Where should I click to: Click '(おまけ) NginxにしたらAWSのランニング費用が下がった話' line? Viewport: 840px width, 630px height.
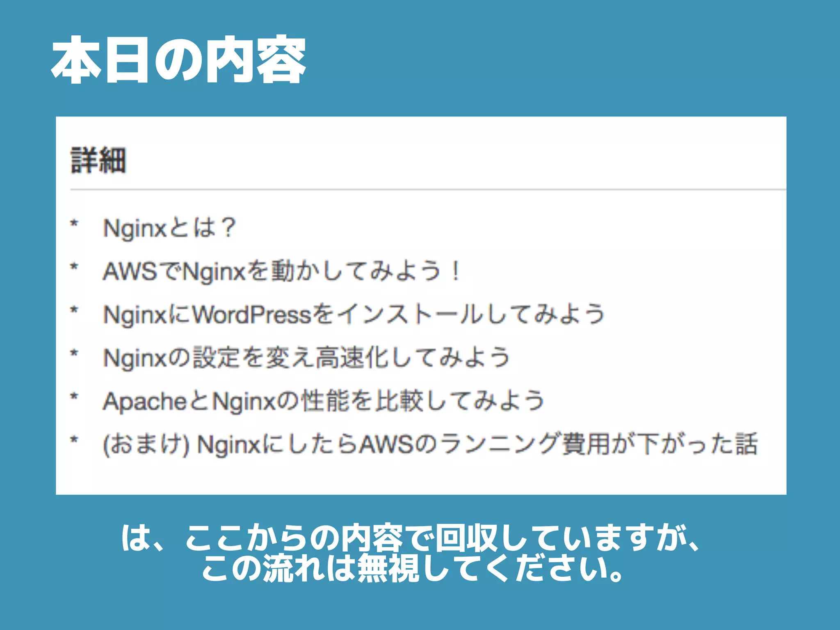tap(430, 444)
